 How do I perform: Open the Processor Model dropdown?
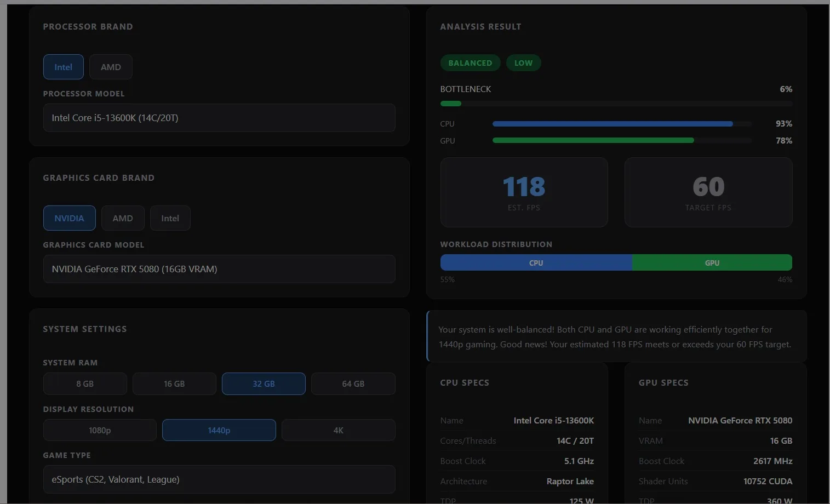pos(219,118)
